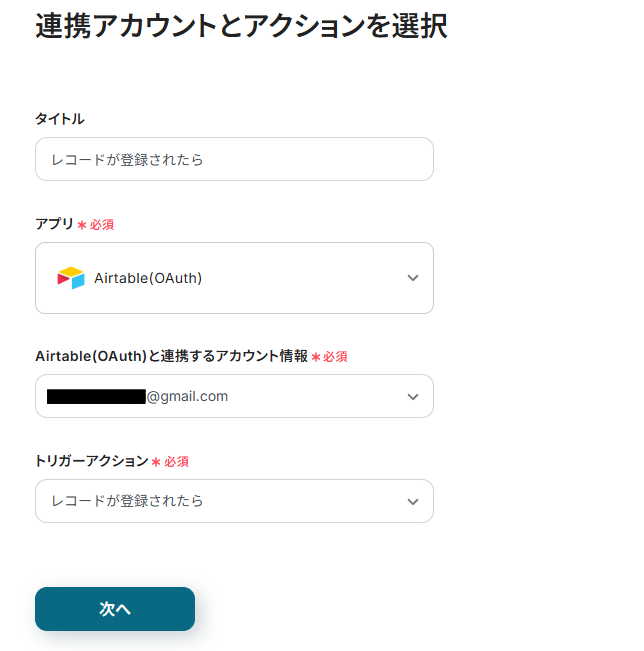Viewport: 644px width, 651px height.
Task: Click the トリガーアクション field label
Action: click(91, 461)
